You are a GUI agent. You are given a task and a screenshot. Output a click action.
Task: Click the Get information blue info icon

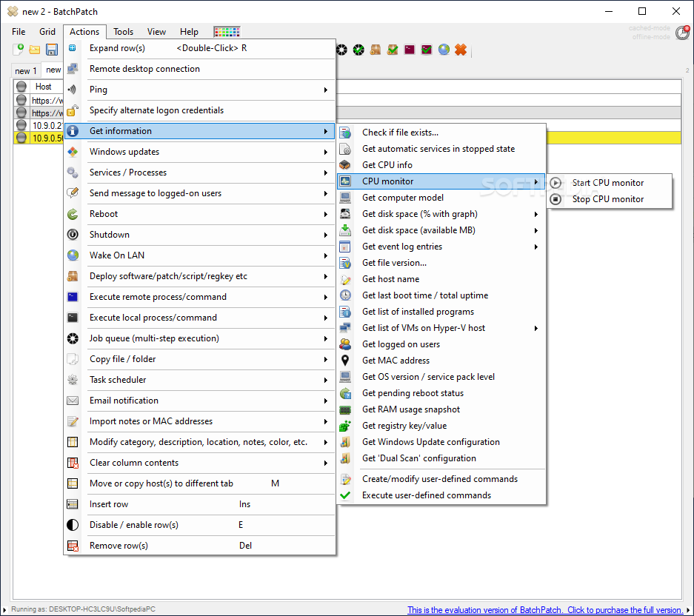73,131
